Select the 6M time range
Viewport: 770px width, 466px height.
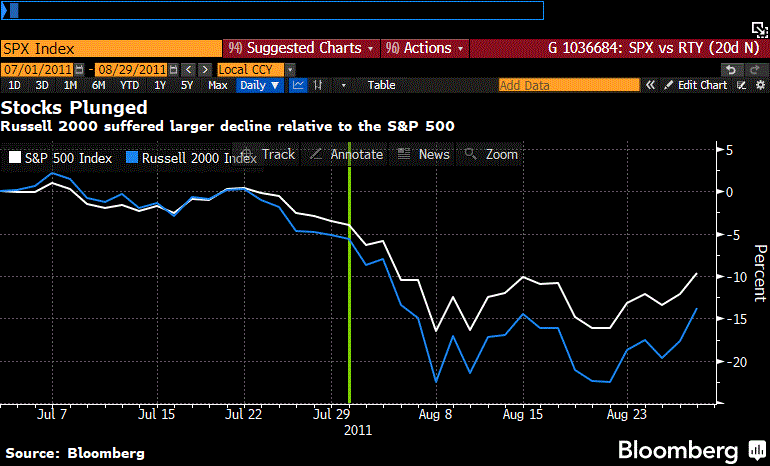(x=99, y=85)
